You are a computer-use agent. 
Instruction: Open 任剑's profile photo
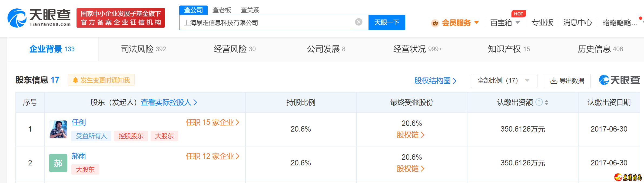coord(58,129)
